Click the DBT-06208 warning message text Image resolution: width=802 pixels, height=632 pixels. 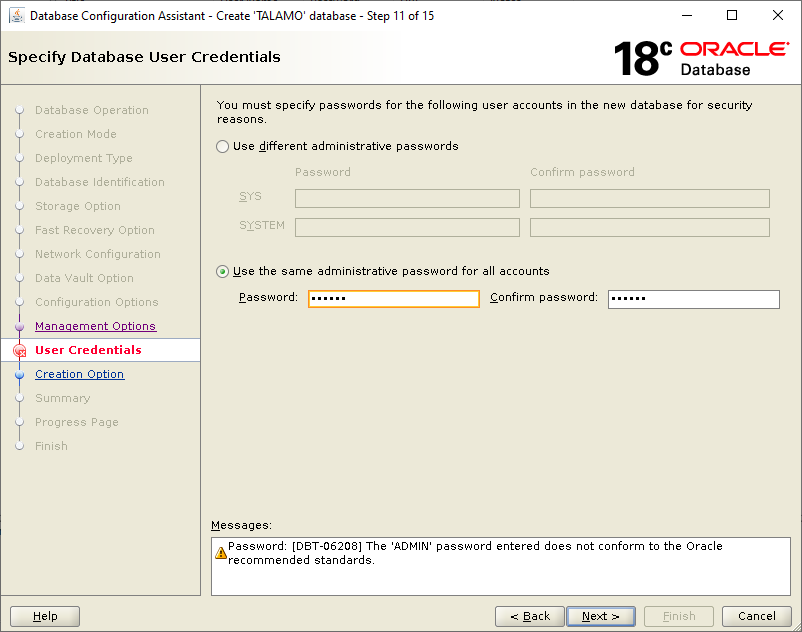pyautogui.click(x=475, y=553)
